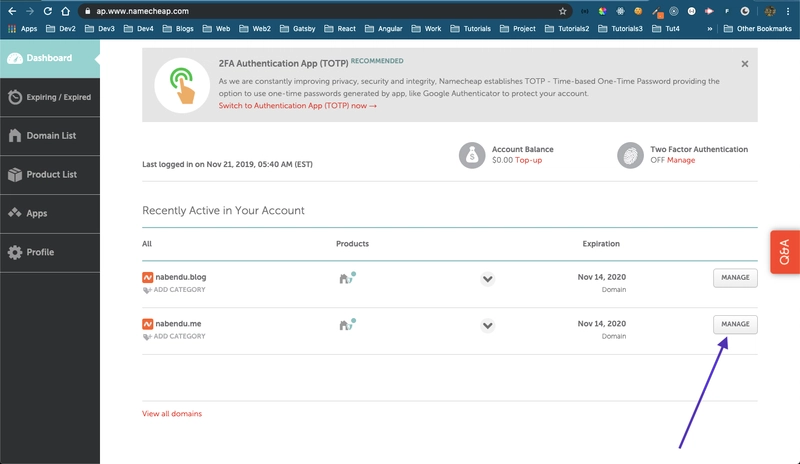Click Manage link under Two Factor Authentication
Image resolution: width=800 pixels, height=464 pixels.
pos(681,160)
